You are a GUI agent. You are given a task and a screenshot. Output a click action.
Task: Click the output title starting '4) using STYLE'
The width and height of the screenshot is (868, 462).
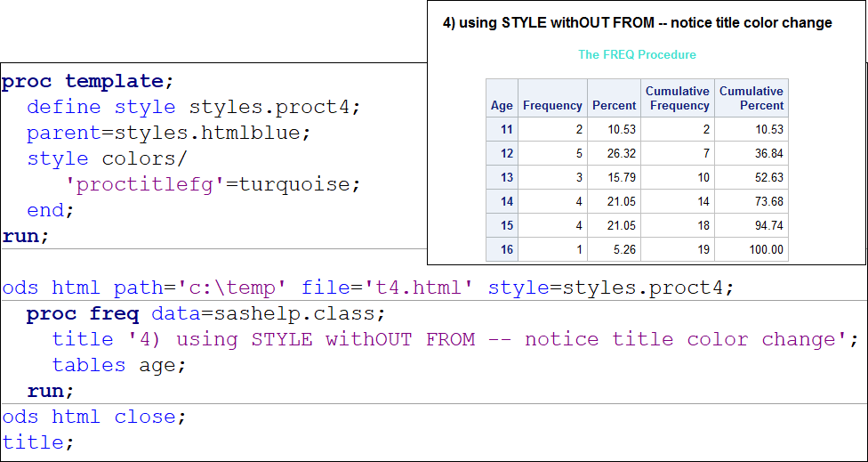click(x=637, y=23)
